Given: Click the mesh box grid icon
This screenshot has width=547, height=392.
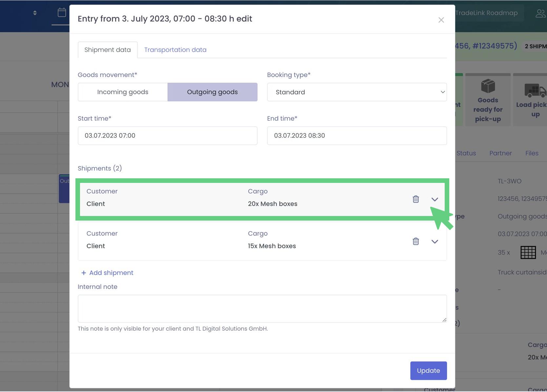Looking at the screenshot, I should click(x=528, y=252).
